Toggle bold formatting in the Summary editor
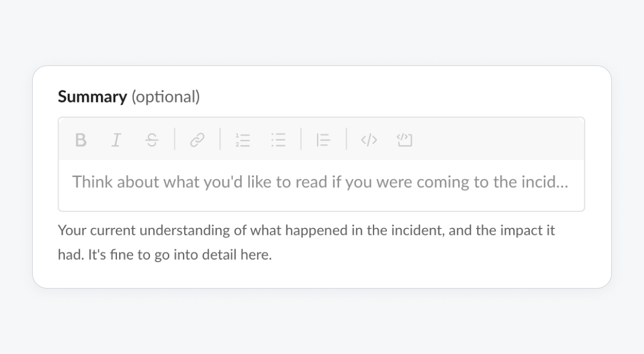The image size is (644, 354). pos(80,140)
